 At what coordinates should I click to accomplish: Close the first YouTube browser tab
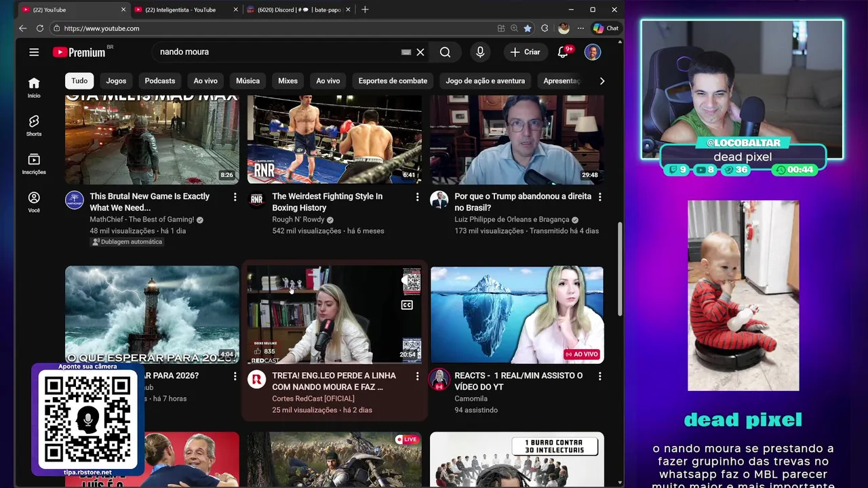click(123, 9)
